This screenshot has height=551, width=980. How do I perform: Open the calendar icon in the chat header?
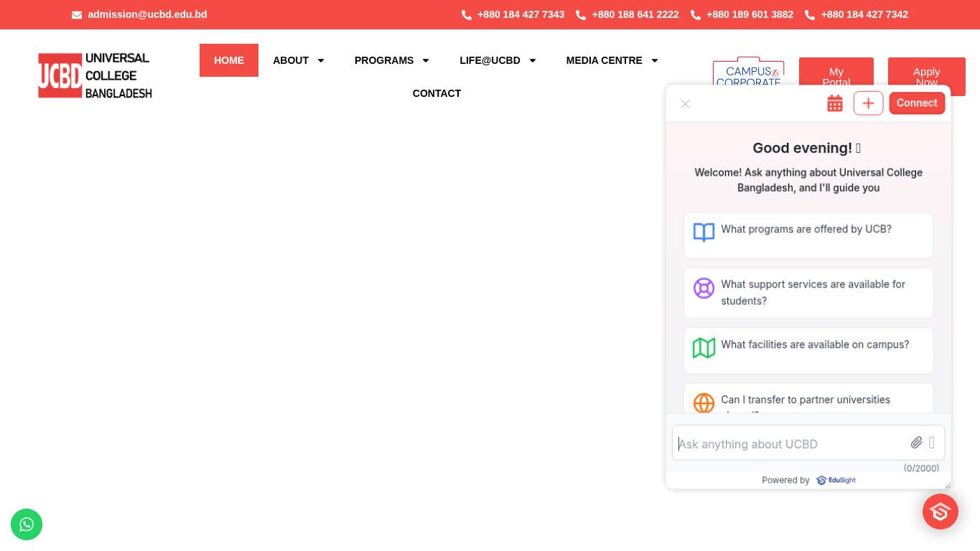point(835,103)
